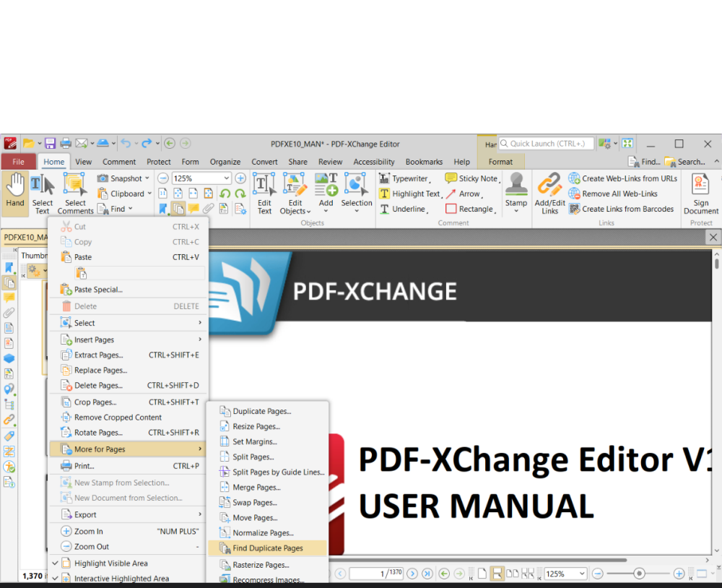Open the ribbon zoom level dropdown
Screen dimensions: 722x588
point(227,178)
